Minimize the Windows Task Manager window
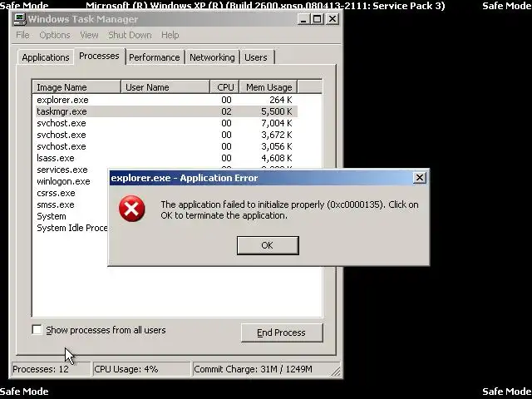Viewport: 532px width, 399px height. (x=304, y=19)
